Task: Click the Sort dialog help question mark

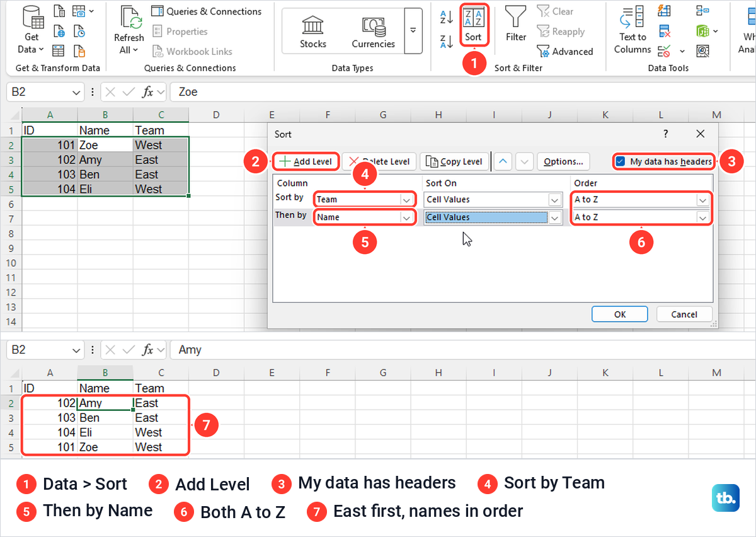Action: pyautogui.click(x=666, y=134)
